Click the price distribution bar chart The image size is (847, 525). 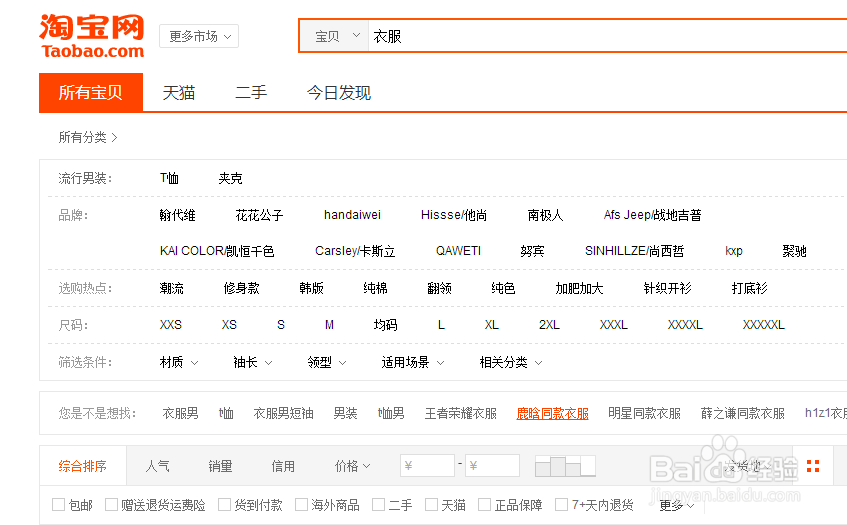pos(565,466)
